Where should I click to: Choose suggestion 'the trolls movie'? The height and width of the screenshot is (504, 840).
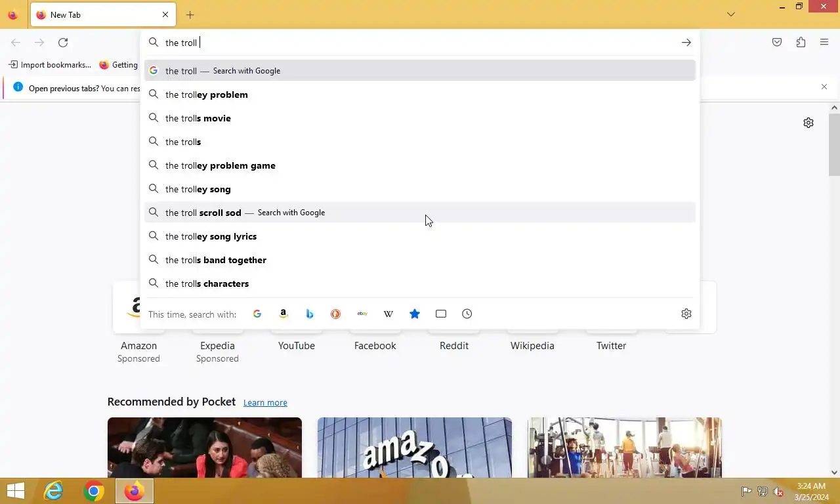pos(420,118)
